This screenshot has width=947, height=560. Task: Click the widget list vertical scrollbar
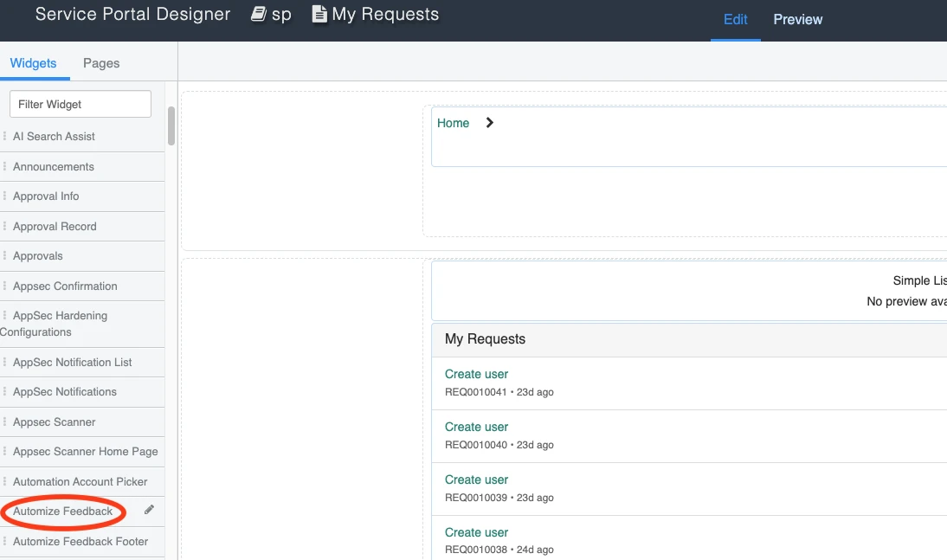pos(171,126)
